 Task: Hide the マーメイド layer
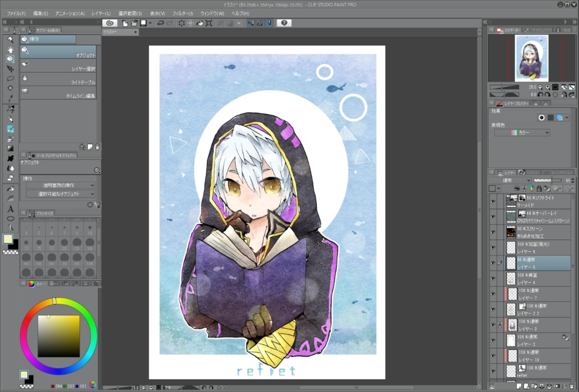[x=493, y=201]
